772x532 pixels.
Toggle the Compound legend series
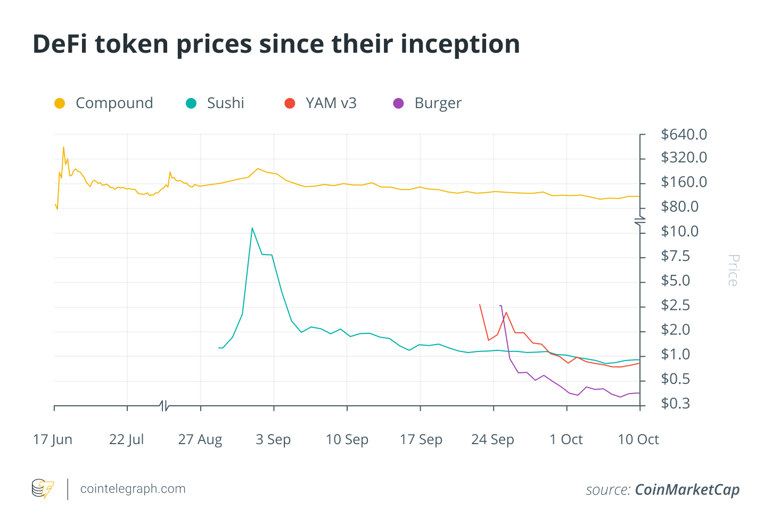pyautogui.click(x=104, y=103)
